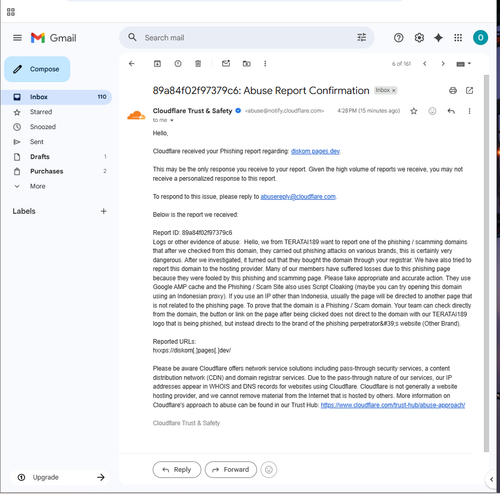The width and height of the screenshot is (500, 494).
Task: Click Cloudflare sender avatar logo
Action: pos(136,115)
